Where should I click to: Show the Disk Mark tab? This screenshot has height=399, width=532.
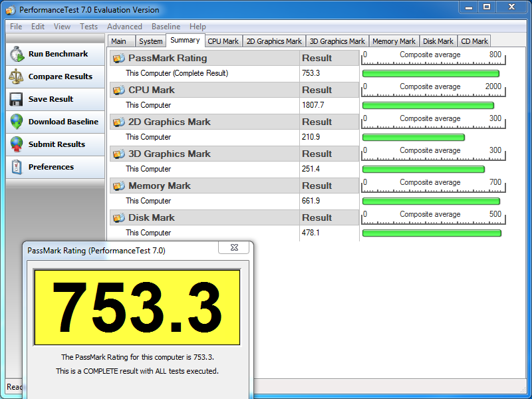click(x=438, y=41)
